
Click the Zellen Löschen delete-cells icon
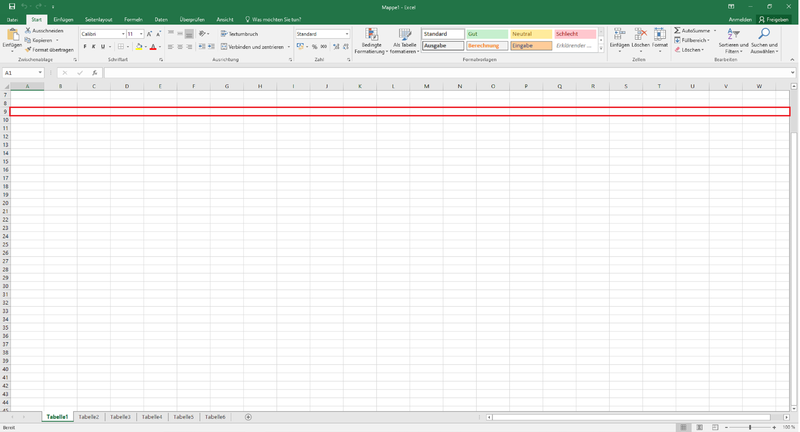pyautogui.click(x=640, y=35)
